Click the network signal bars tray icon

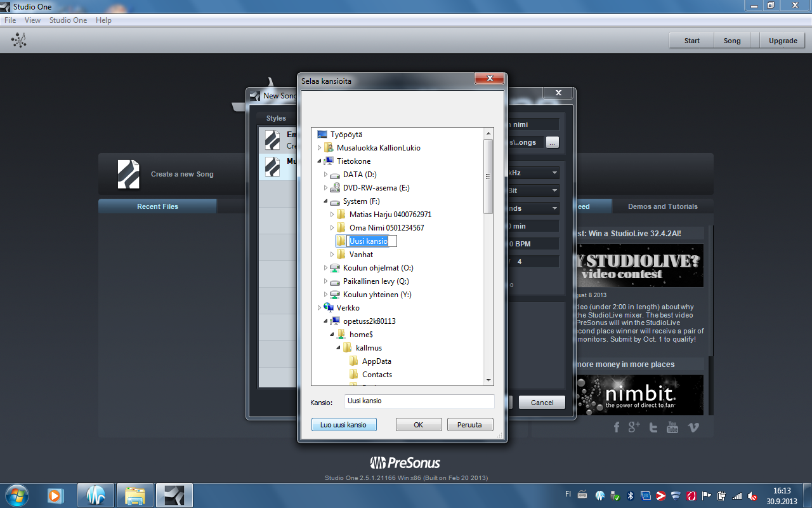coord(737,495)
